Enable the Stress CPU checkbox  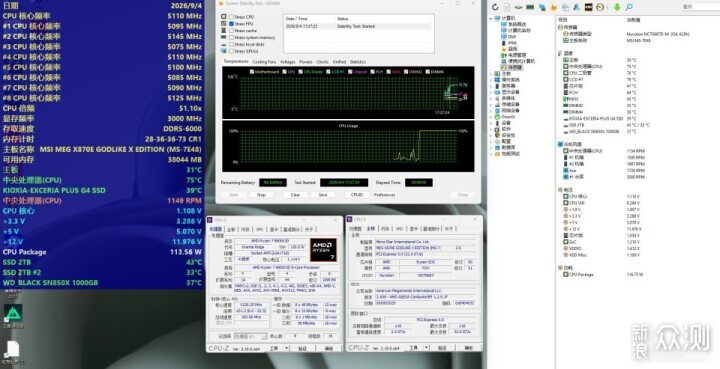pyautogui.click(x=231, y=17)
